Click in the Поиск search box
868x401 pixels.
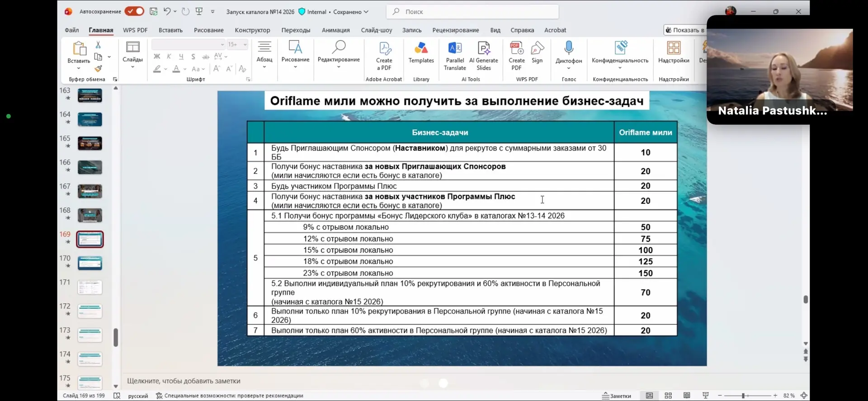tap(472, 11)
